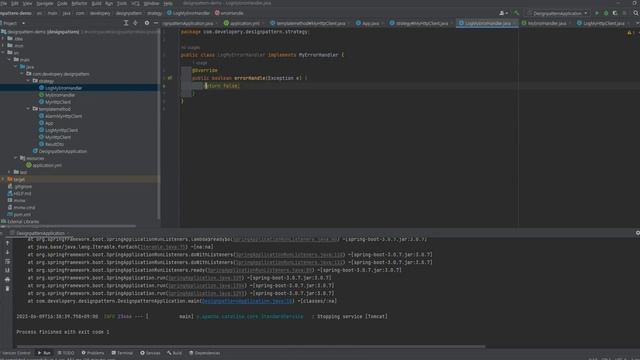
Task: Click the Build project hammer icon
Action: [x=516, y=13]
